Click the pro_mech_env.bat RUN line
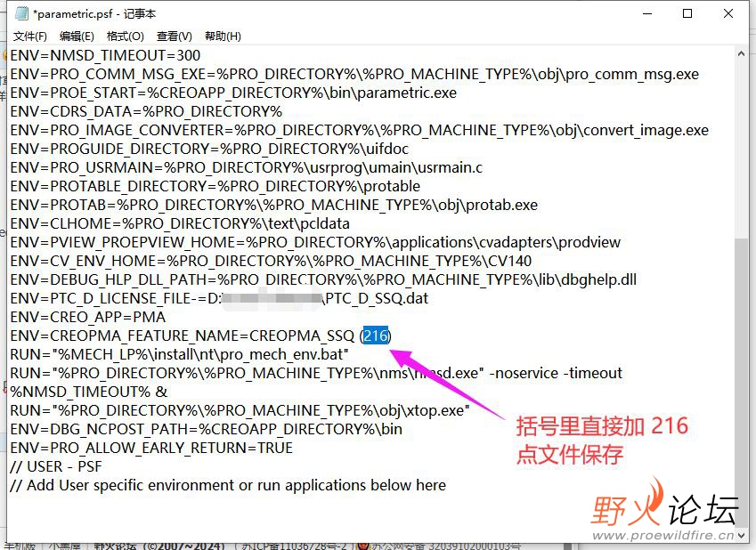The image size is (756, 550). pos(179,354)
